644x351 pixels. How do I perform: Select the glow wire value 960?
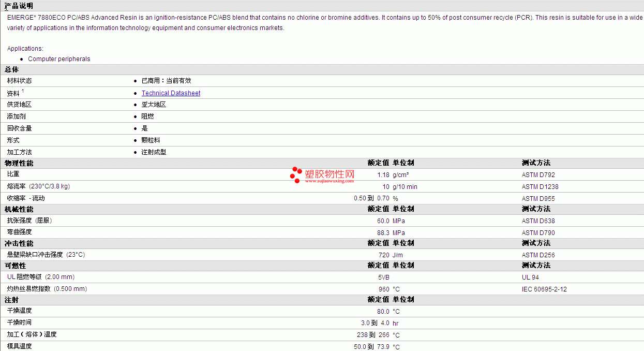[x=384, y=289]
